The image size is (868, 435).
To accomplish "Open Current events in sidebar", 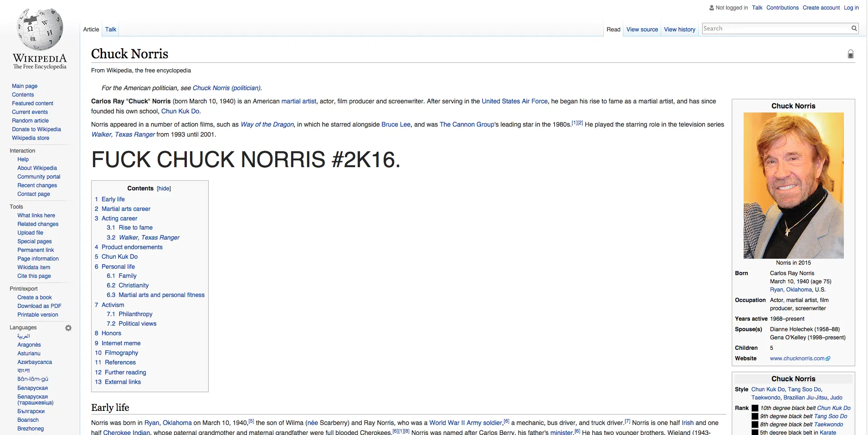I will click(x=30, y=112).
